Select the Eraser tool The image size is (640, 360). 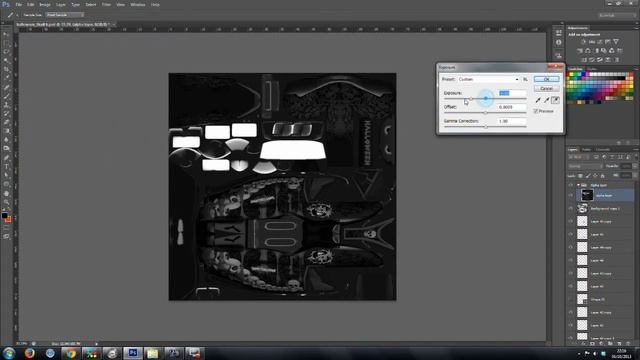tap(6, 122)
